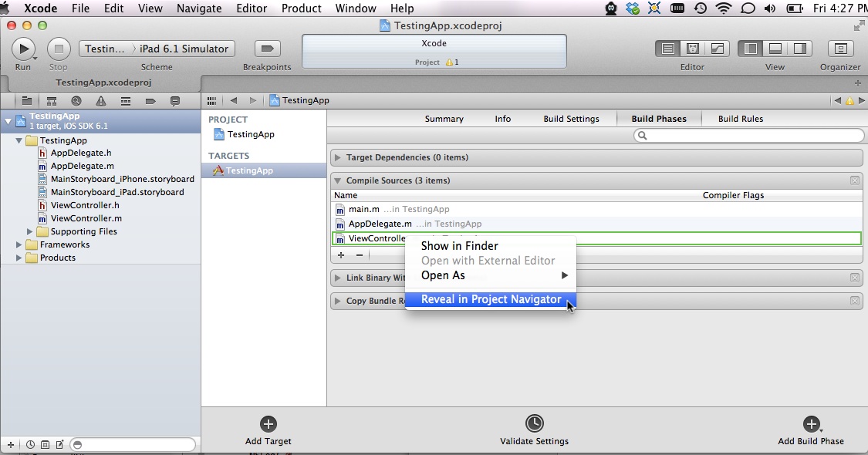Open the Organizer window
This screenshot has height=455, width=868.
point(839,47)
